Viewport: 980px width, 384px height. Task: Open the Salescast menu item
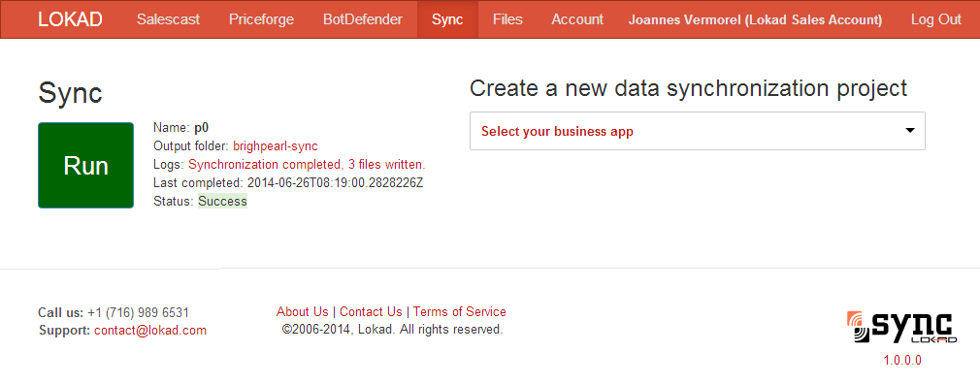tap(168, 19)
